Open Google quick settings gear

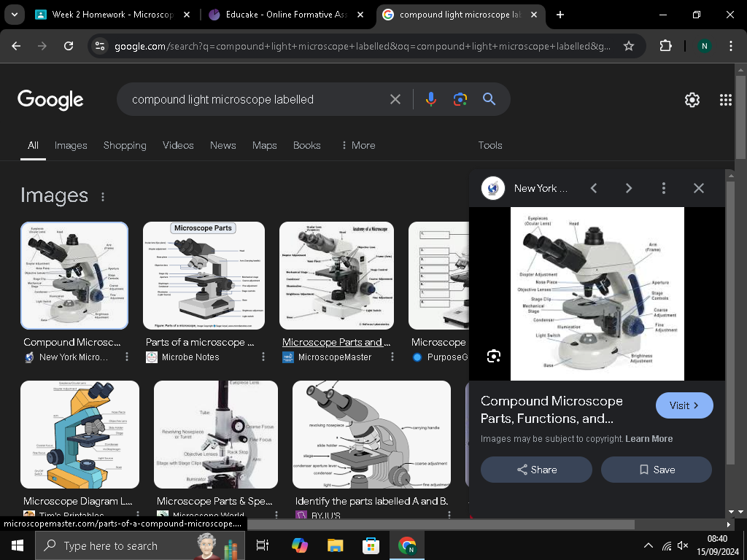click(x=692, y=99)
